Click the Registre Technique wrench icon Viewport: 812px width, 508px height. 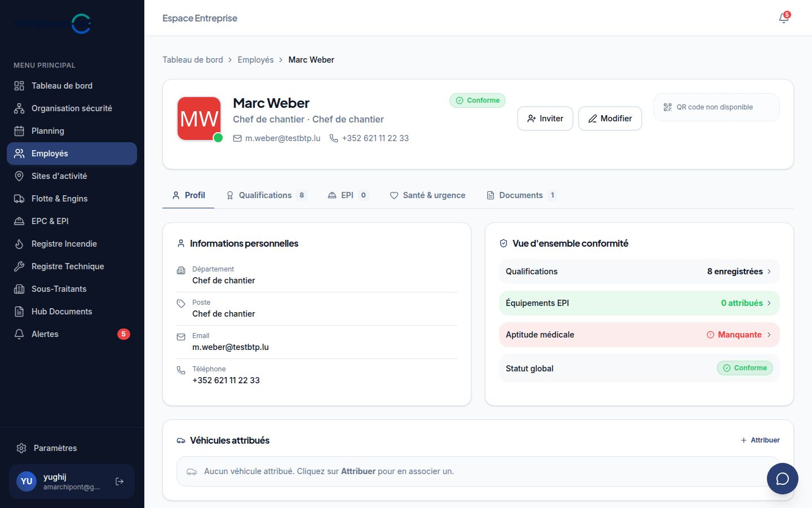pyautogui.click(x=19, y=266)
